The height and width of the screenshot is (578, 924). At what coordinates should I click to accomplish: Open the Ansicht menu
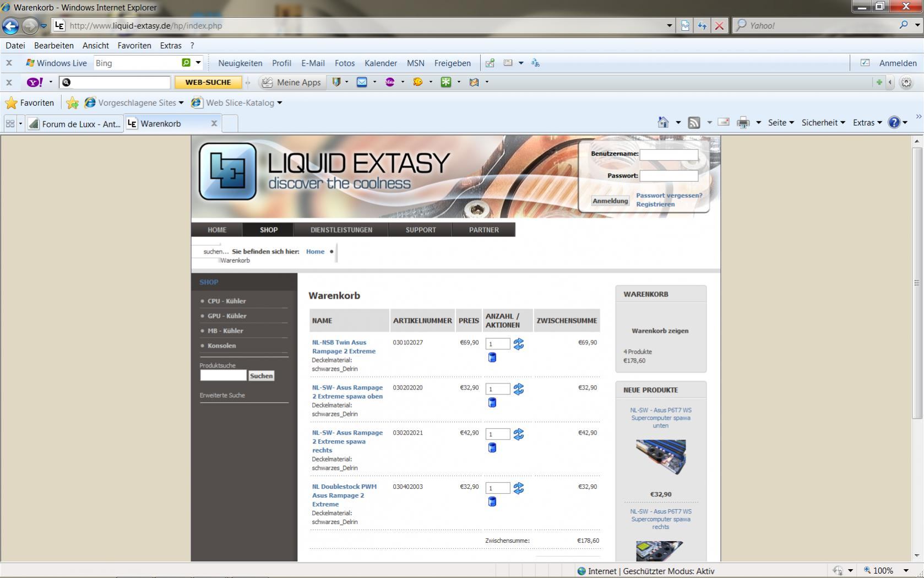[96, 46]
